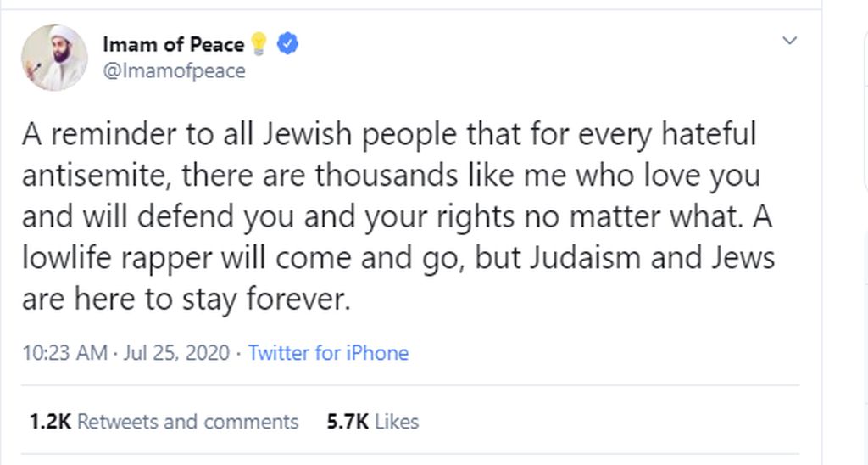
Task: View the 5.7K Likes list
Action: (x=373, y=422)
